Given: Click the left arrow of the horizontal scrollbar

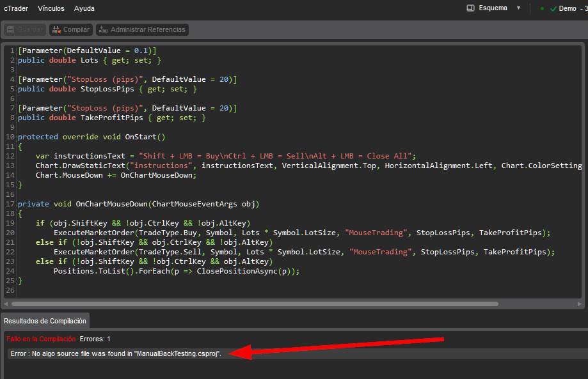Looking at the screenshot, I should 6,304.
